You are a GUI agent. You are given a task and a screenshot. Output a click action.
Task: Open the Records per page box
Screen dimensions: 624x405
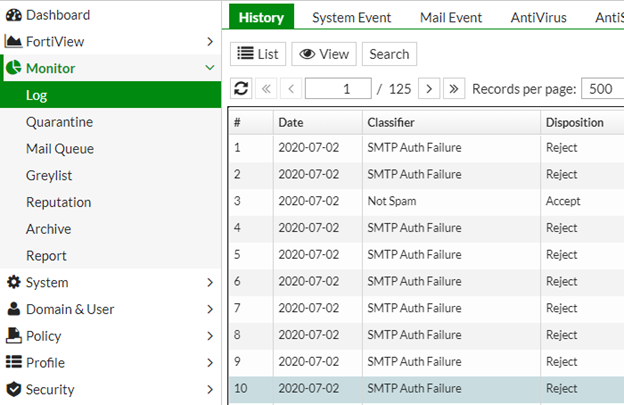click(x=602, y=89)
